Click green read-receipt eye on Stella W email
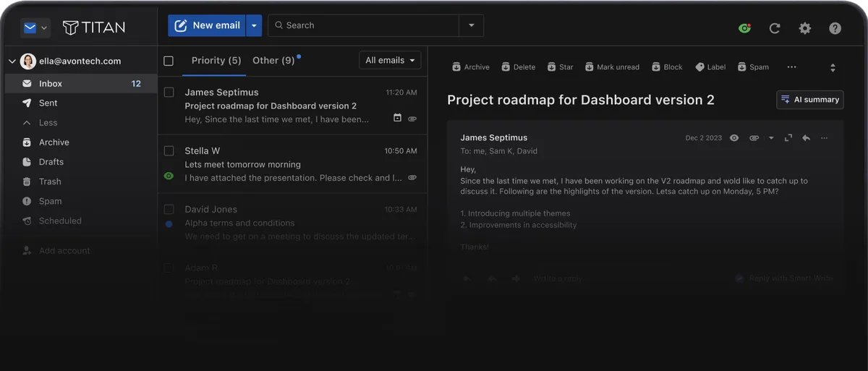 (x=169, y=176)
